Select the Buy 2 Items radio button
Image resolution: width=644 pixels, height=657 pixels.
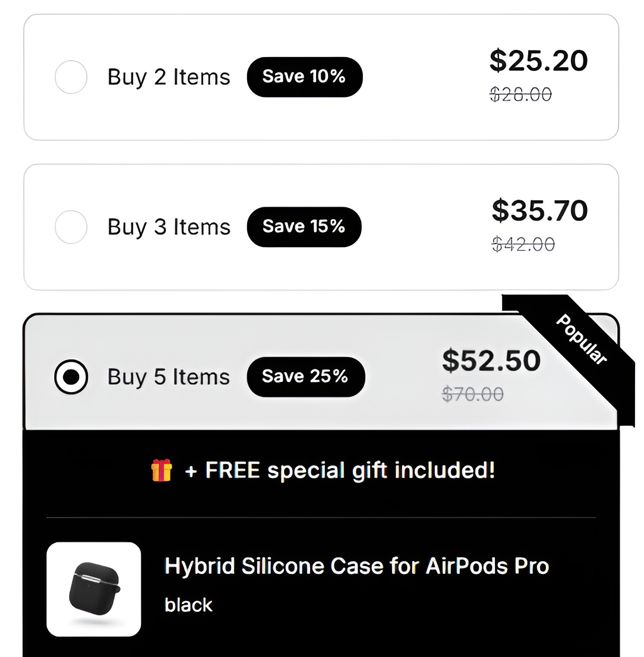(71, 77)
